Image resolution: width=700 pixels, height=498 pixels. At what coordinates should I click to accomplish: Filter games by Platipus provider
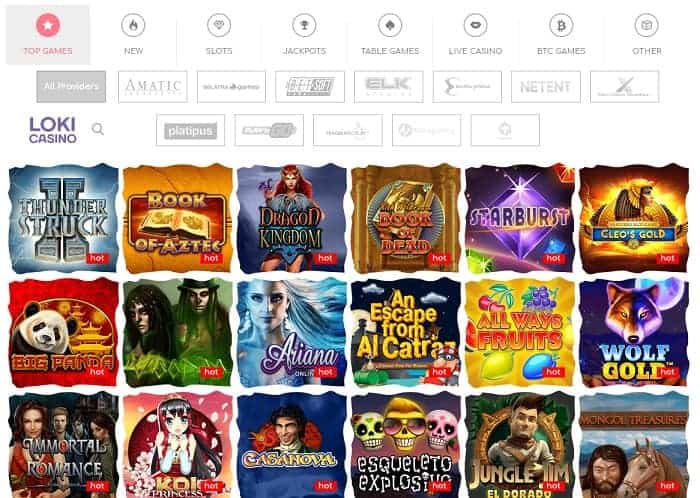[191, 130]
